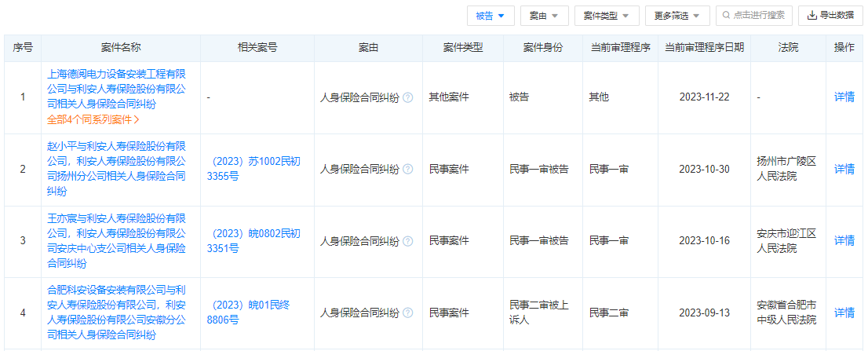Select the 其他案件 case type cell
This screenshot has height=351, width=868.
[463, 97]
